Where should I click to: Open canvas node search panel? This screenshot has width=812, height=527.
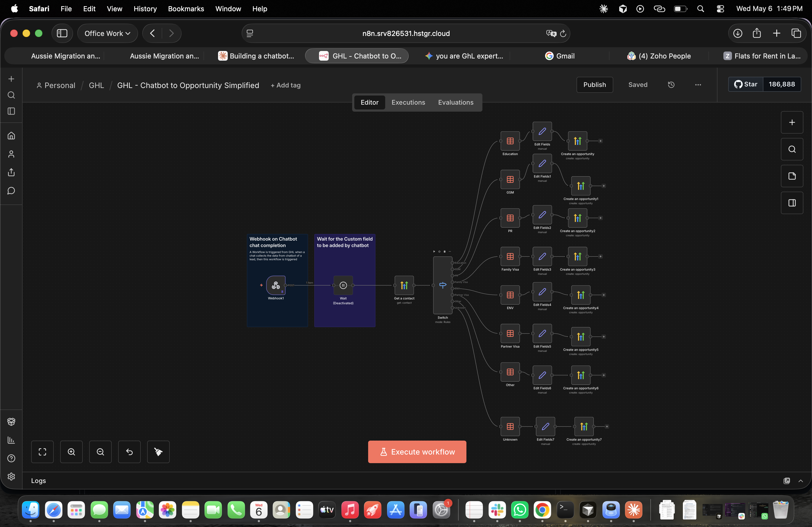(x=792, y=149)
